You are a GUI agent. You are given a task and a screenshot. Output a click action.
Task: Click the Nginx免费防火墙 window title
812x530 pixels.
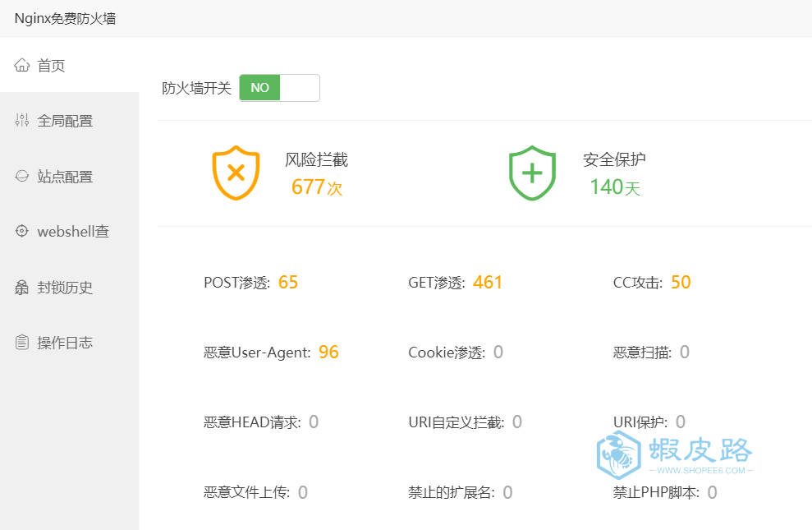click(x=65, y=19)
